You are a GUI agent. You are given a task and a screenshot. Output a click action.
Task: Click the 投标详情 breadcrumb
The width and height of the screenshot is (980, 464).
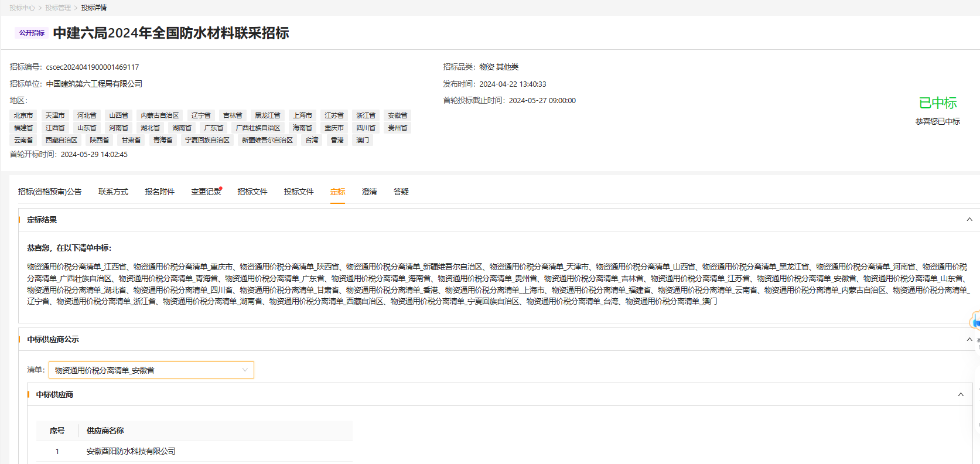coord(94,8)
